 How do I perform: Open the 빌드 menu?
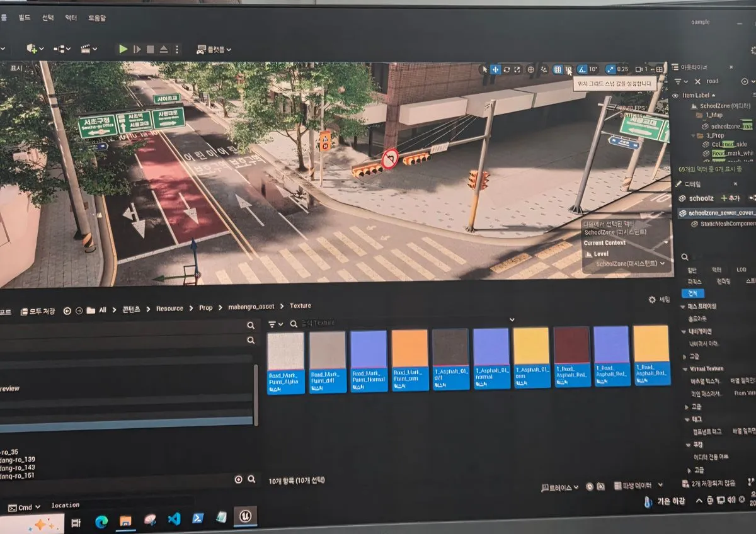pyautogui.click(x=25, y=18)
